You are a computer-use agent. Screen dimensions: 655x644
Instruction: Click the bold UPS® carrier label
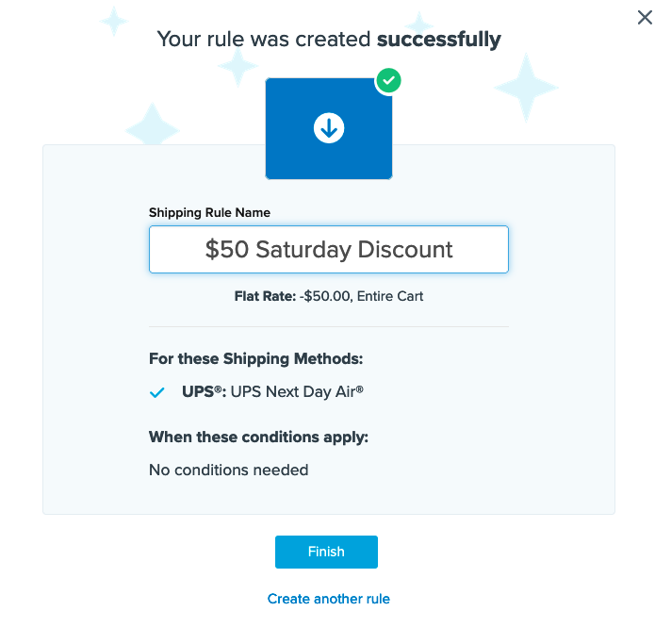204,391
